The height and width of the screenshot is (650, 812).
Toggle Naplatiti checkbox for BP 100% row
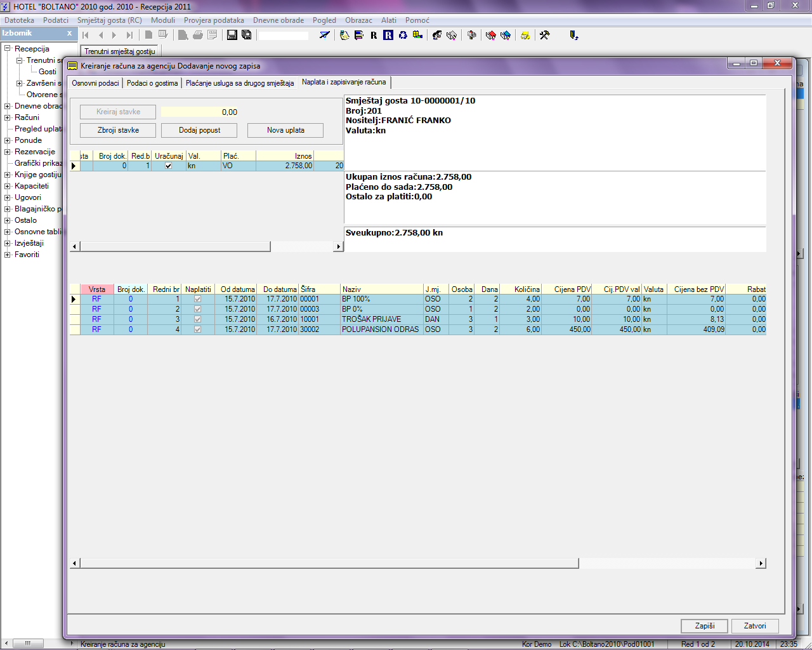pyautogui.click(x=197, y=299)
